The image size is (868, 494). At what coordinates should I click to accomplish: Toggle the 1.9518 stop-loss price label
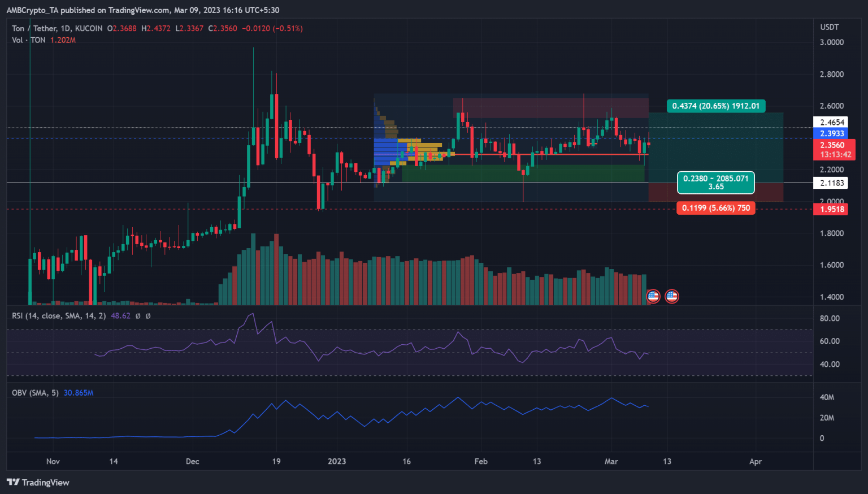(x=832, y=209)
